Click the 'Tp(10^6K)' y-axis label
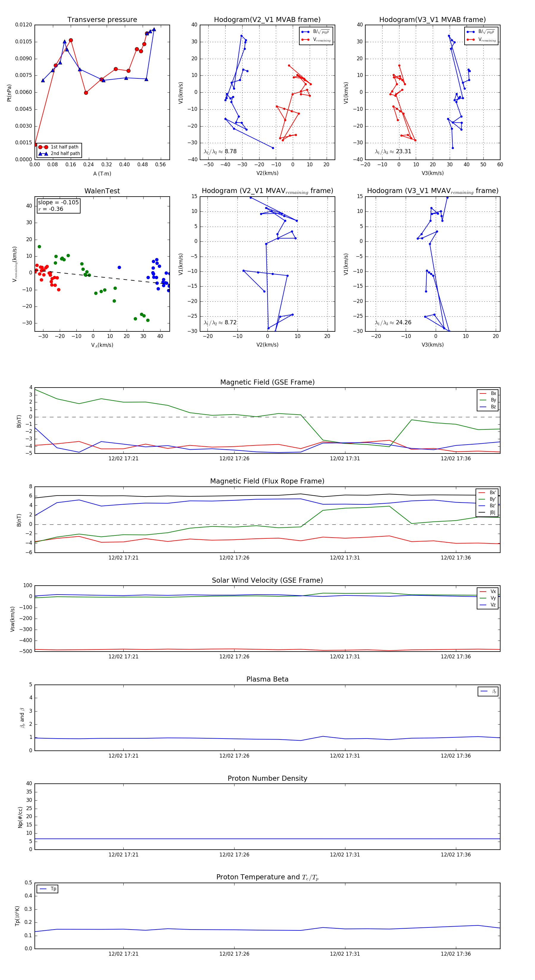Screen dimensions: 535x980 pos(17,916)
